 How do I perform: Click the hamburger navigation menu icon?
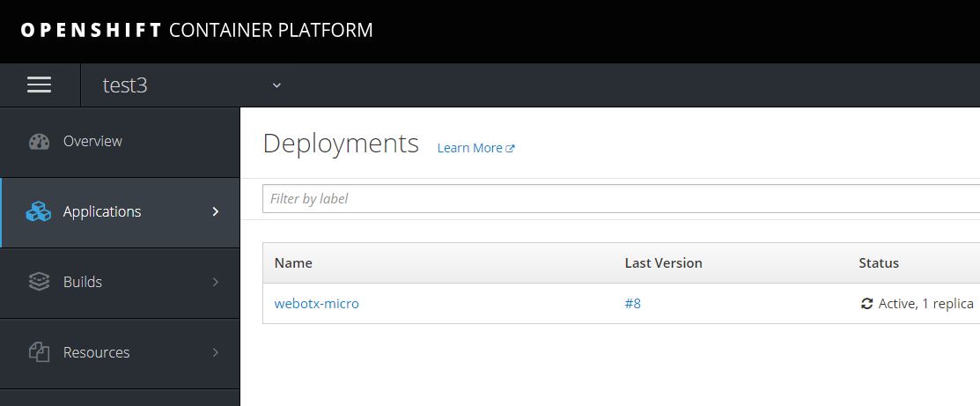39,85
